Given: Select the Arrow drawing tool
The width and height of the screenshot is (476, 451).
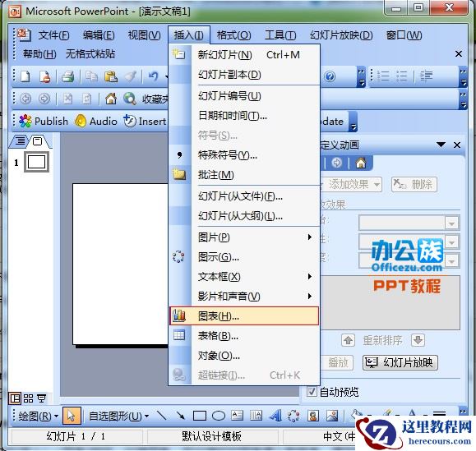Looking at the screenshot, I should [180, 416].
